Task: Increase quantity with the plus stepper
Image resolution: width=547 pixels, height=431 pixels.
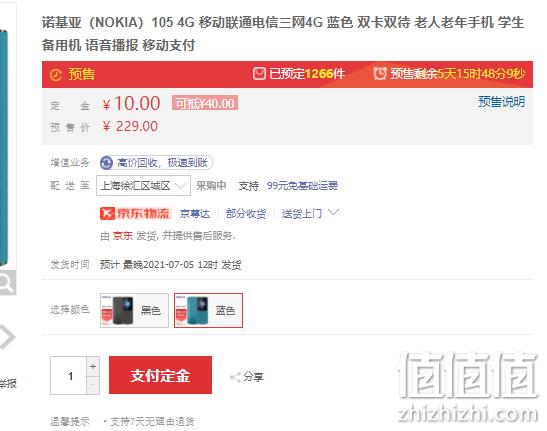Action: click(93, 366)
